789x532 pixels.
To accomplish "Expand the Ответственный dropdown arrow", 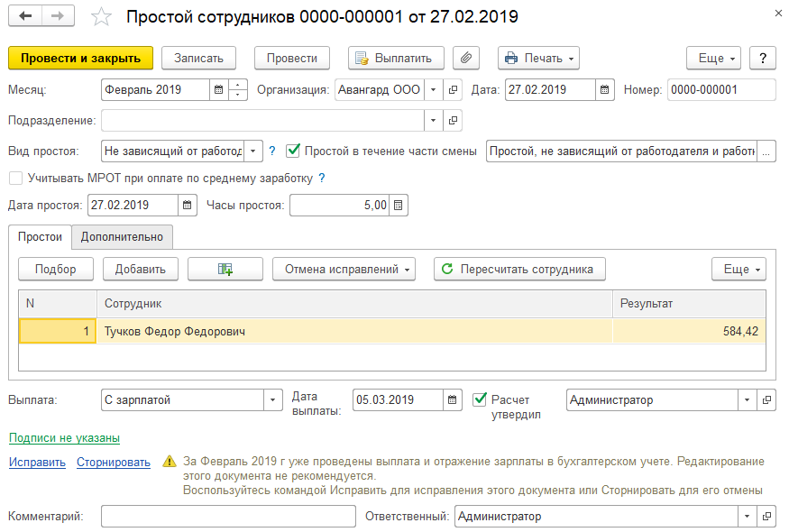I will pyautogui.click(x=748, y=517).
